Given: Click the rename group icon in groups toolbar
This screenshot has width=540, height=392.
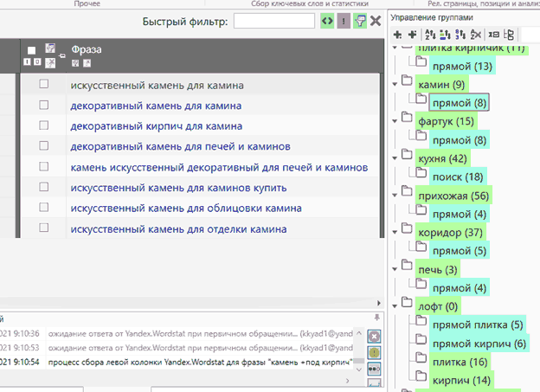Looking at the screenshot, I should (494, 35).
